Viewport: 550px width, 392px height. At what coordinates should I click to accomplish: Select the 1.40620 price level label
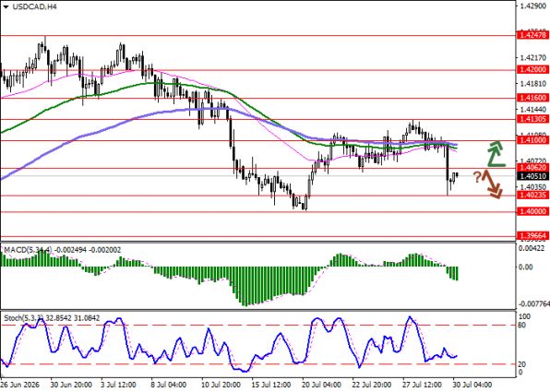click(x=532, y=168)
